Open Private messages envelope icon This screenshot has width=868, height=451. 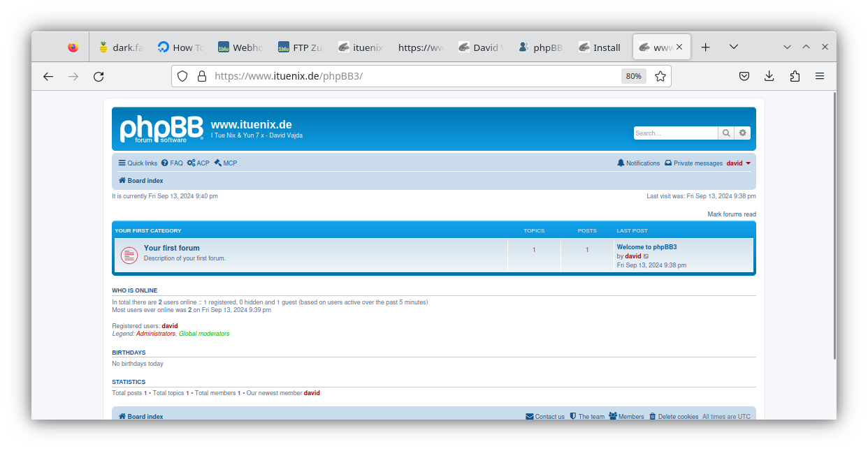click(668, 163)
